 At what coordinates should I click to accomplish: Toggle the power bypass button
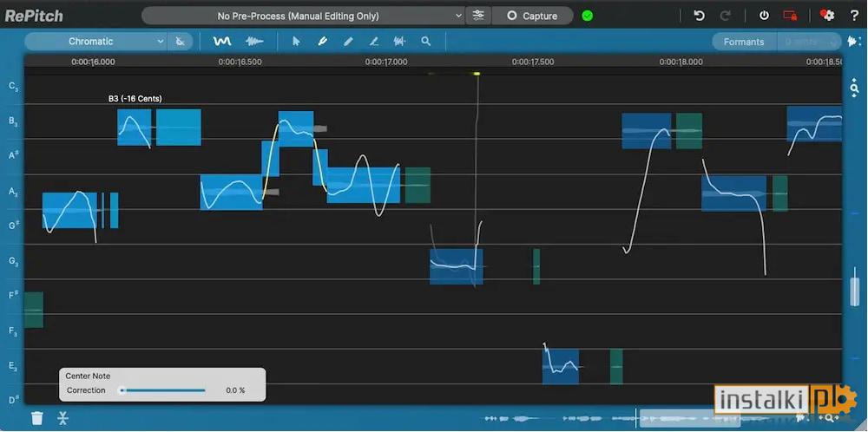[x=764, y=16]
